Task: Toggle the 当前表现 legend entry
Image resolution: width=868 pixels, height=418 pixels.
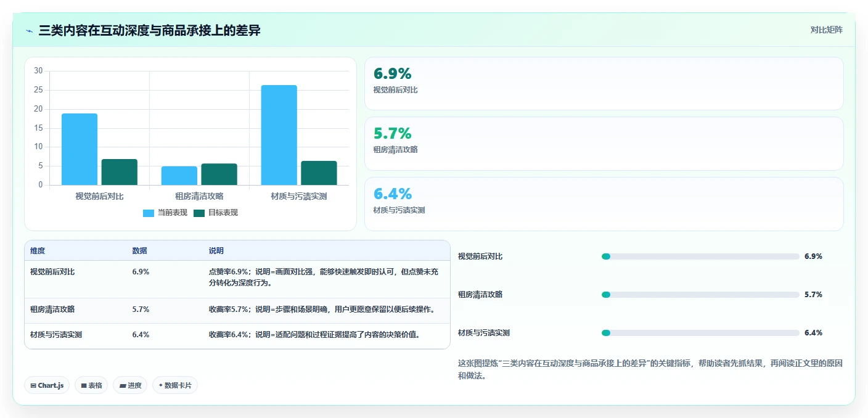Action: (165, 213)
